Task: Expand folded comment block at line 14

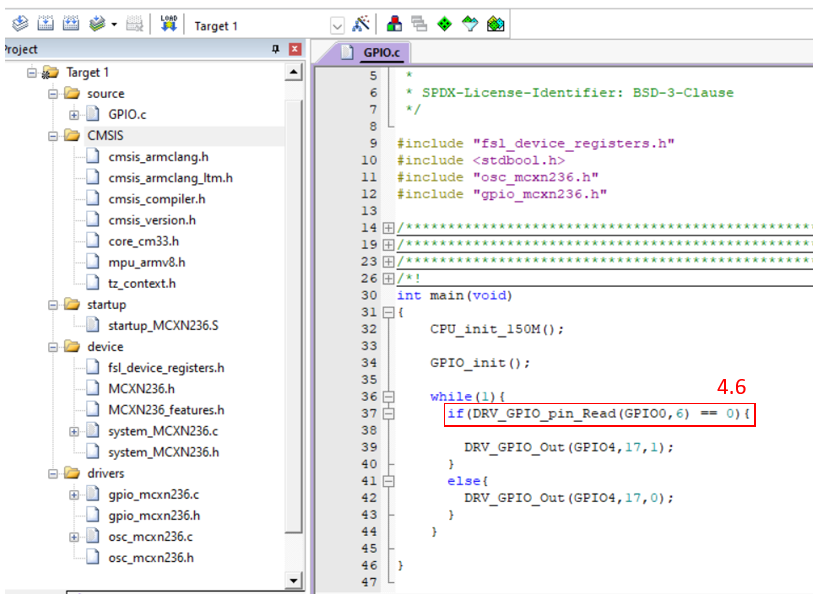Action: [x=388, y=229]
